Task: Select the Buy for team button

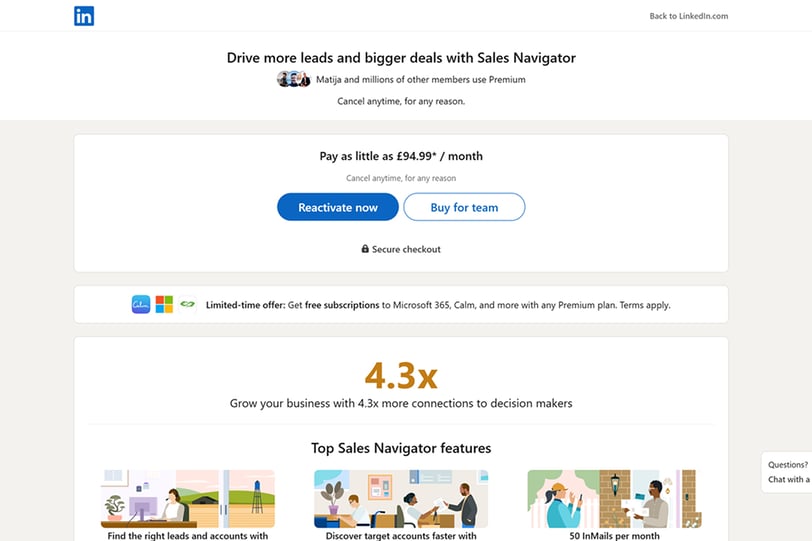Action: tap(464, 207)
